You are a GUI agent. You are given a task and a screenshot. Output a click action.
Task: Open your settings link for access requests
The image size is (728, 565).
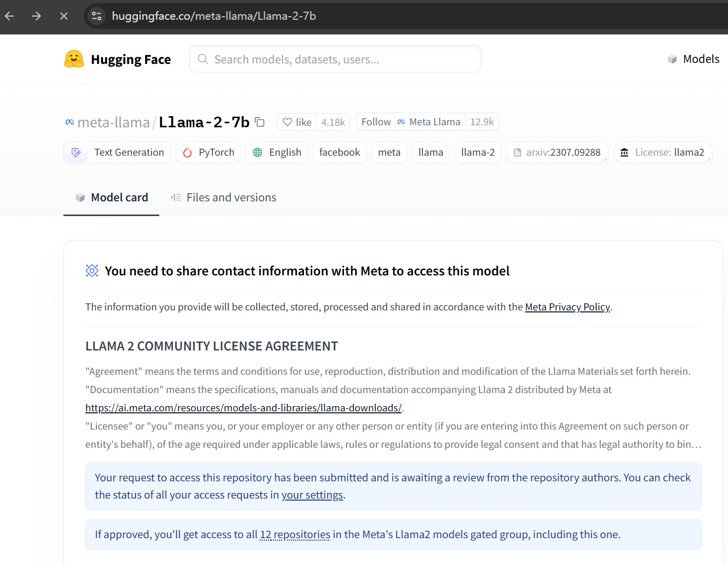click(312, 496)
